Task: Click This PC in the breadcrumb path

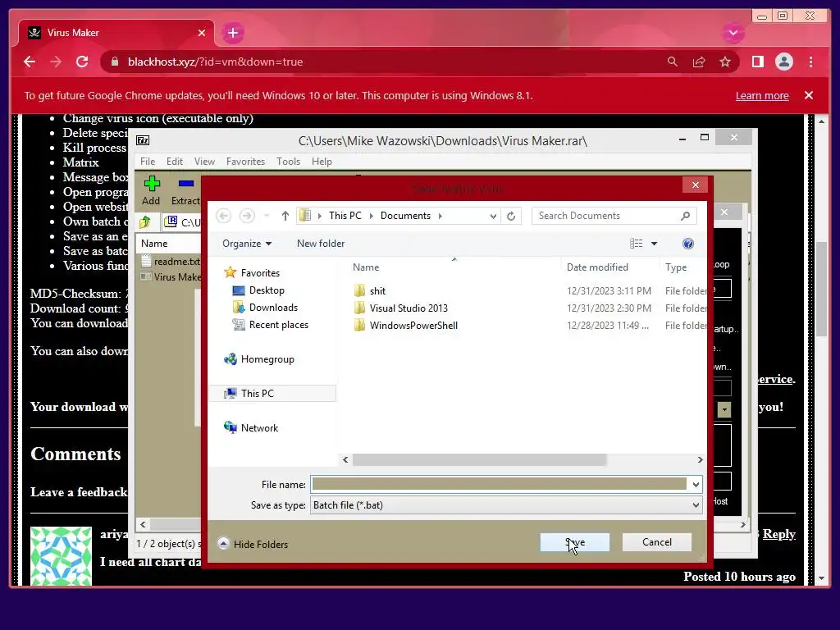Action: [x=345, y=216]
